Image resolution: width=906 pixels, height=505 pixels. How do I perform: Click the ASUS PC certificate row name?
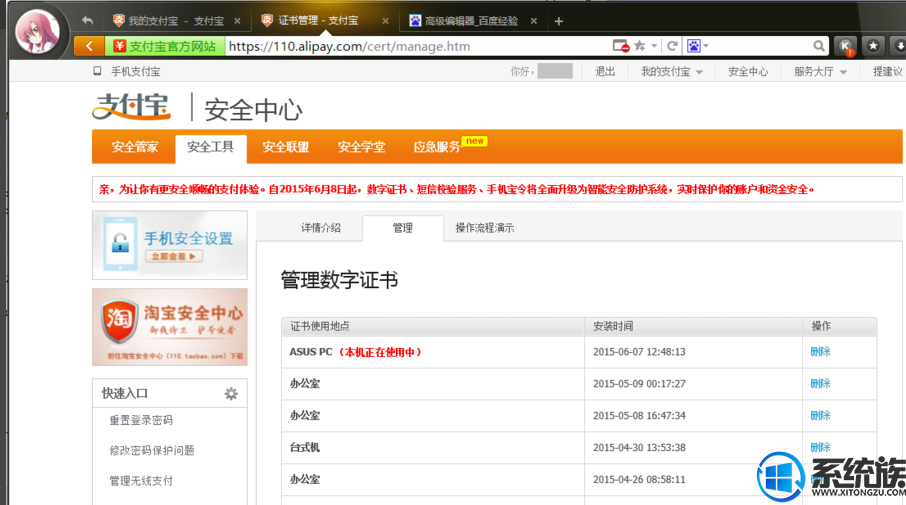click(x=311, y=352)
